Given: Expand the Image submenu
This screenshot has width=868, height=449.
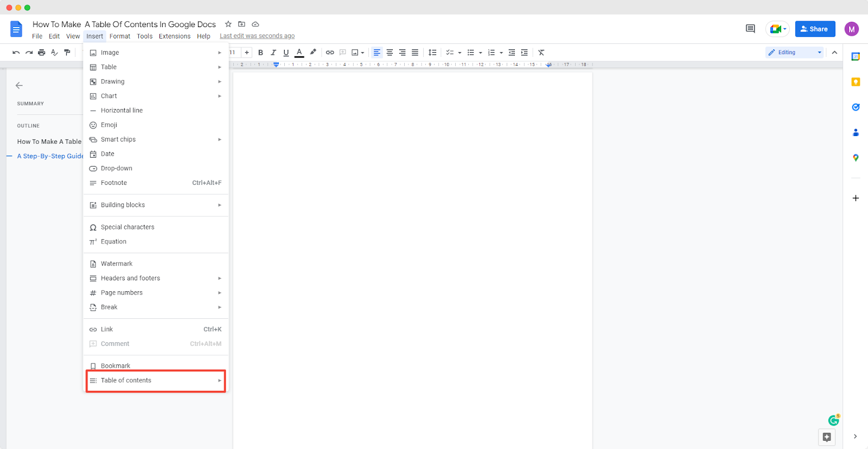Looking at the screenshot, I should [x=156, y=53].
